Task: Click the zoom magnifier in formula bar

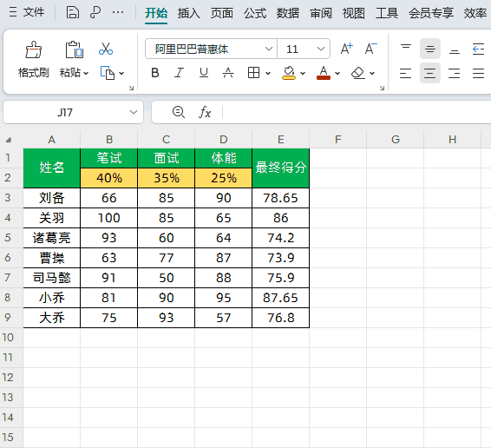Action: [x=179, y=112]
